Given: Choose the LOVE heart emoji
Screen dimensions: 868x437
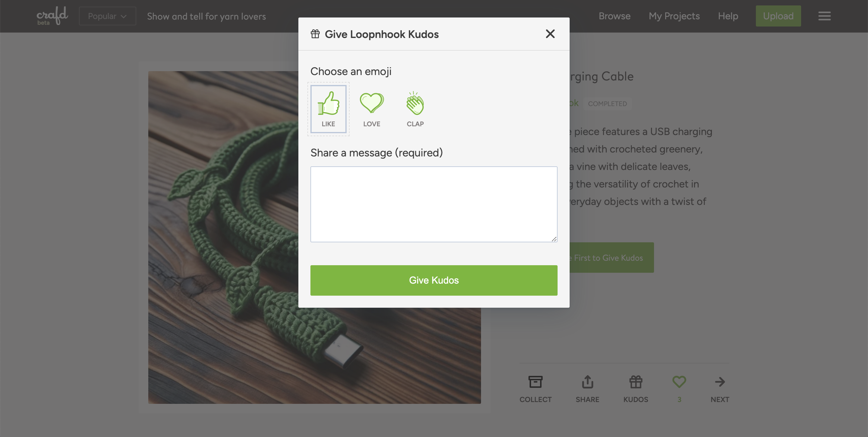Looking at the screenshot, I should tap(371, 108).
